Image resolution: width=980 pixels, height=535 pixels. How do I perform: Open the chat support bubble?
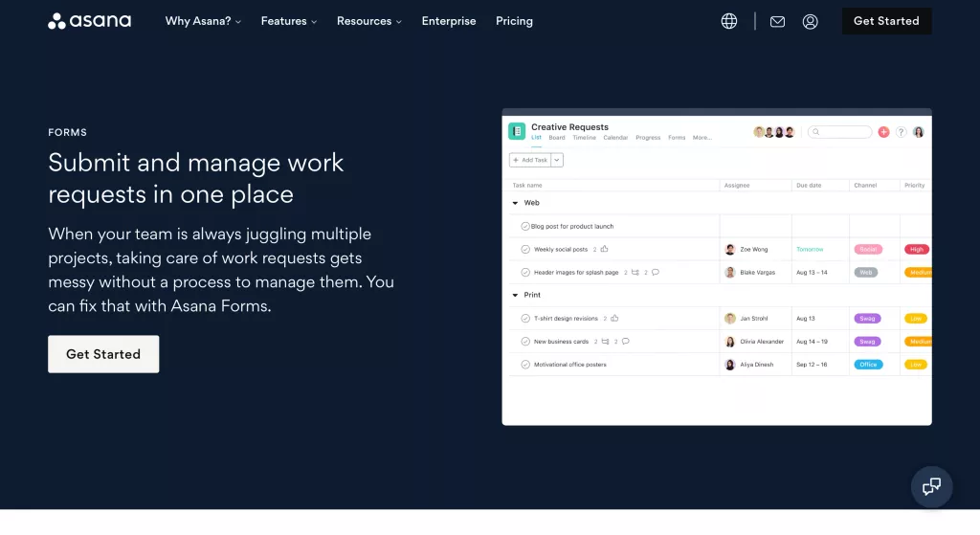pyautogui.click(x=931, y=487)
